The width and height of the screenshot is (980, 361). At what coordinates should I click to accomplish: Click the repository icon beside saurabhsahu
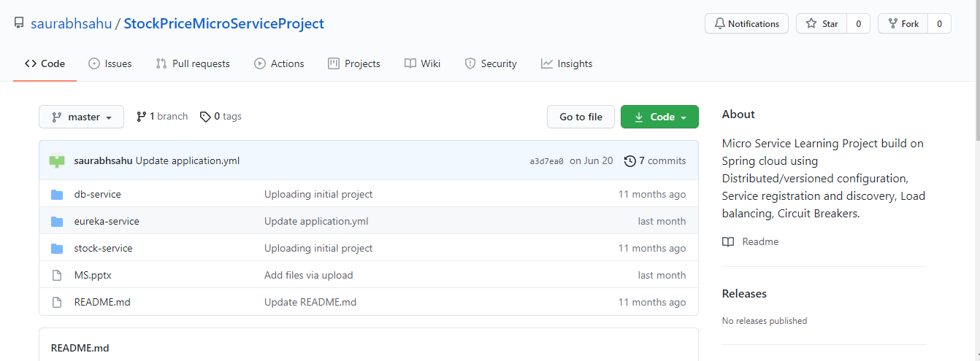19,23
